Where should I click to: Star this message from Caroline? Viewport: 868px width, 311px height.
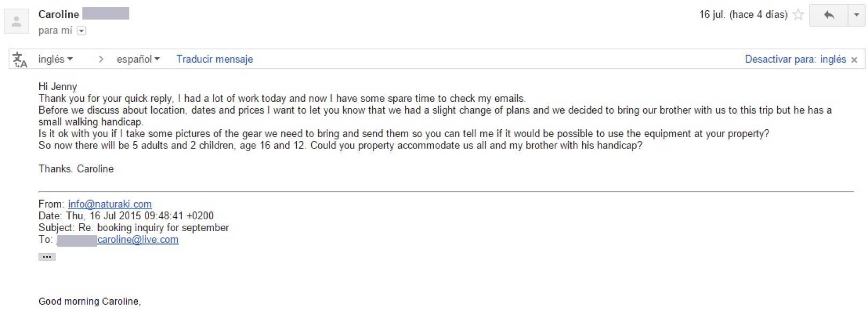pyautogui.click(x=798, y=15)
